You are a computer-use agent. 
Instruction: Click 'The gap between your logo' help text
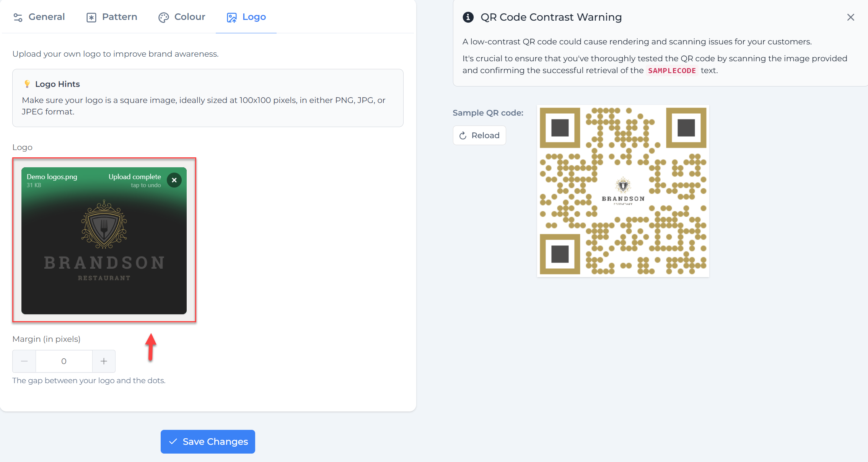pyautogui.click(x=89, y=380)
